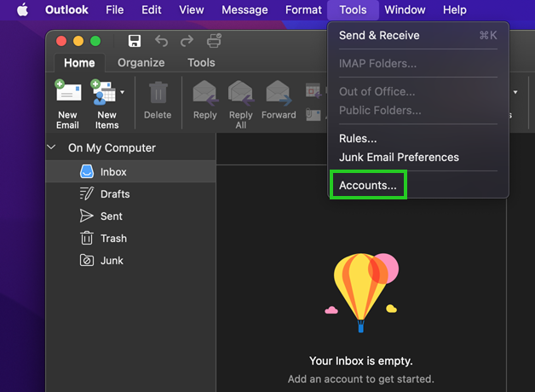Click Send & Receive menu item
This screenshot has width=535, height=392.
click(379, 36)
